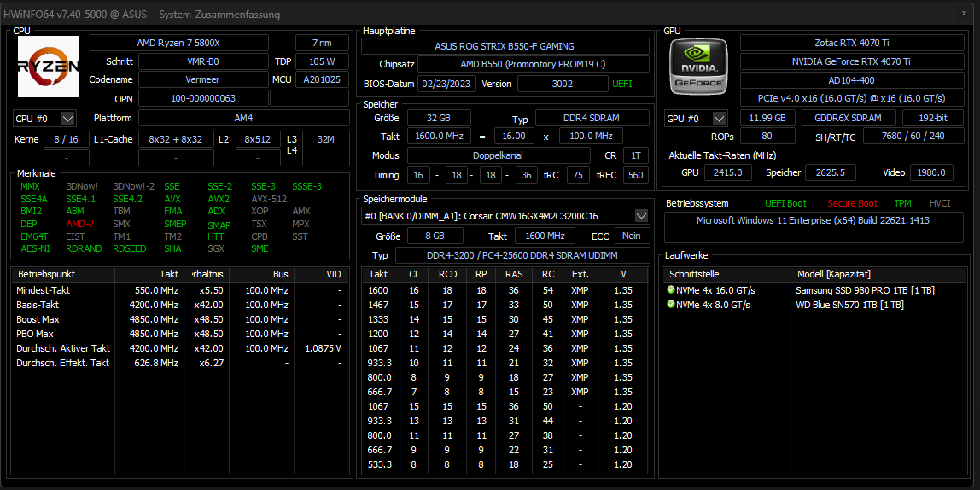This screenshot has width=980, height=490.
Task: Click the WD Blue SN570 1TB entry
Action: pos(849,305)
